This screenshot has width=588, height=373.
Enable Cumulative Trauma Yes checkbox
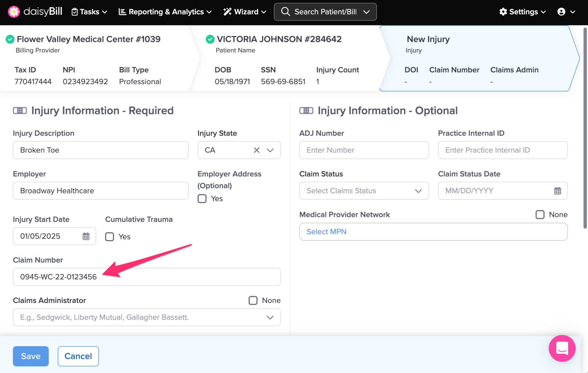(110, 237)
